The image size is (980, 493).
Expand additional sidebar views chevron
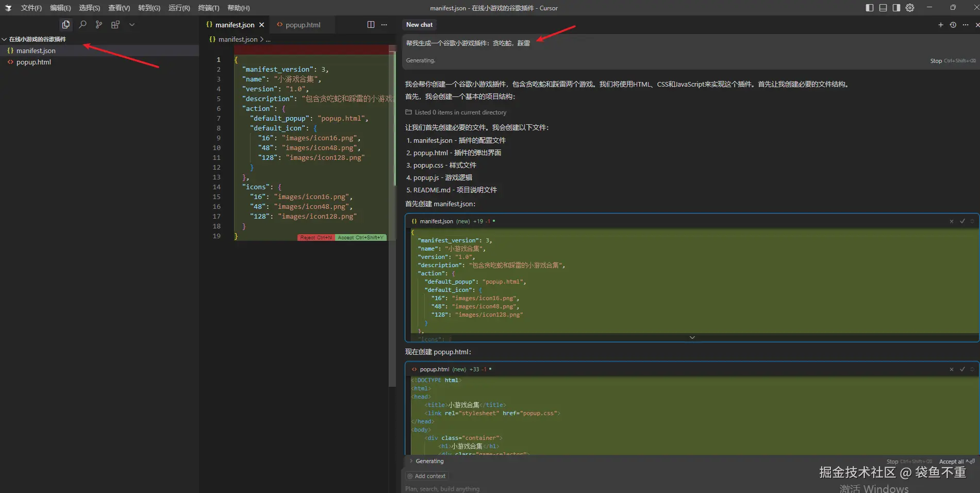pyautogui.click(x=132, y=24)
